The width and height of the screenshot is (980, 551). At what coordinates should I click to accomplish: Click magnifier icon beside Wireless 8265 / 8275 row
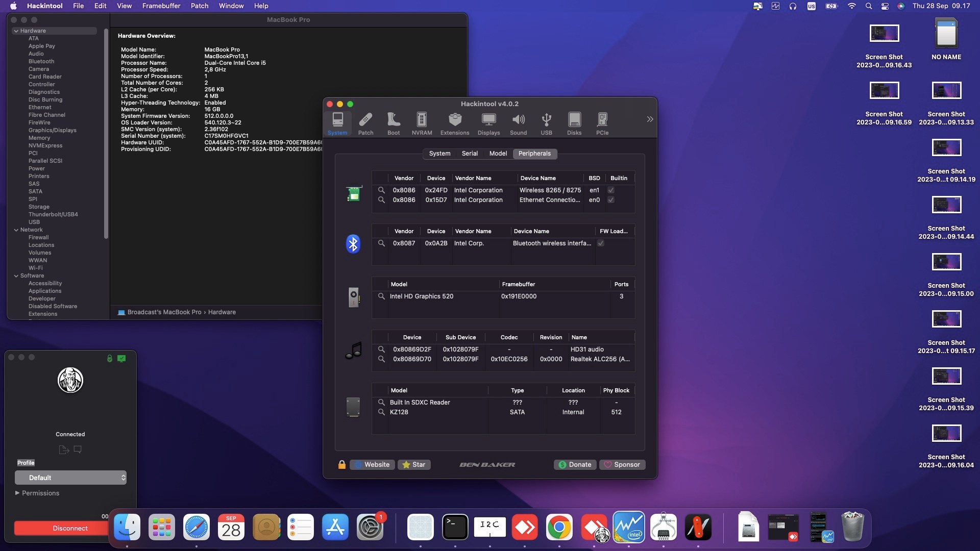coord(381,190)
